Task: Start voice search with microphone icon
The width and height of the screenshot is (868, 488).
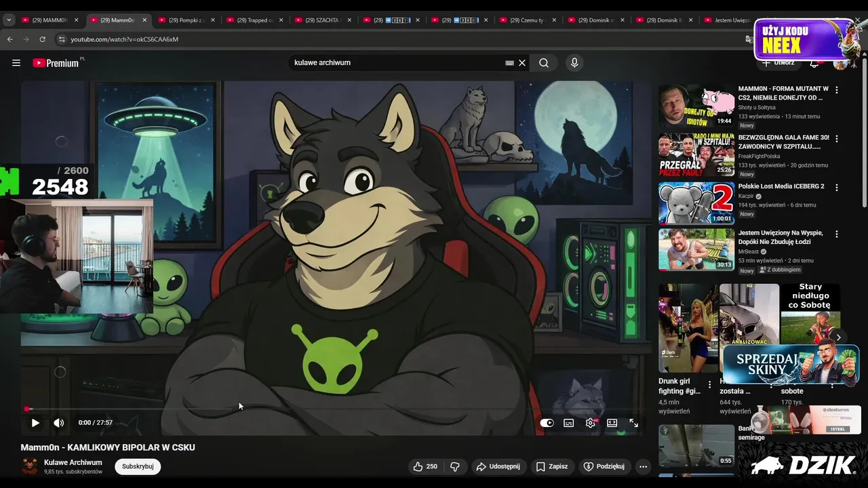Action: 574,63
